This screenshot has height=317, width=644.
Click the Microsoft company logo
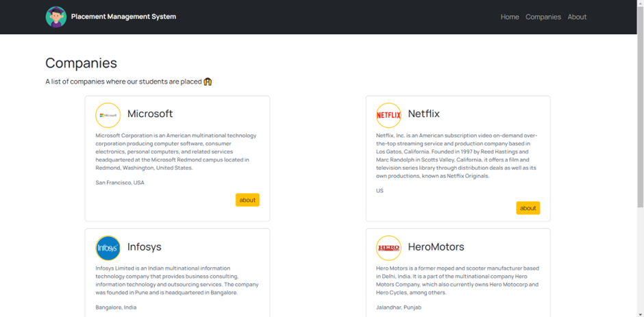click(108, 116)
